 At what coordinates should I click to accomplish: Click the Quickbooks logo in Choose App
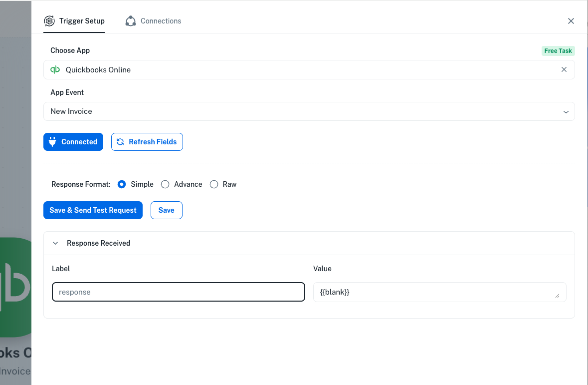[55, 70]
